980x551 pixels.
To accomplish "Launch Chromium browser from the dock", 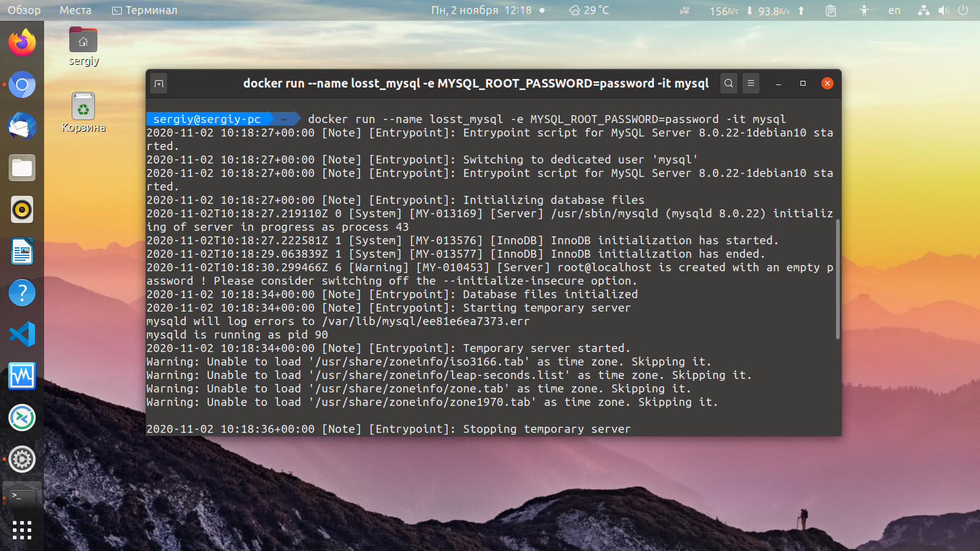I will click(22, 84).
